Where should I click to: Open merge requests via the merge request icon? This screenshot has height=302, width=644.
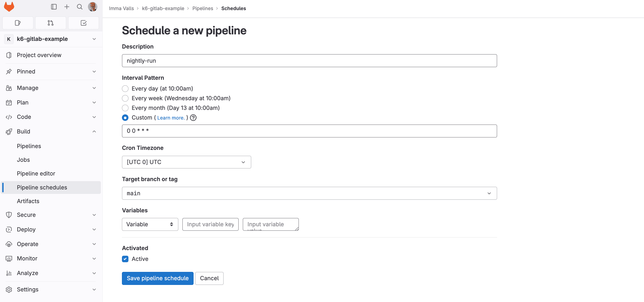tap(51, 23)
